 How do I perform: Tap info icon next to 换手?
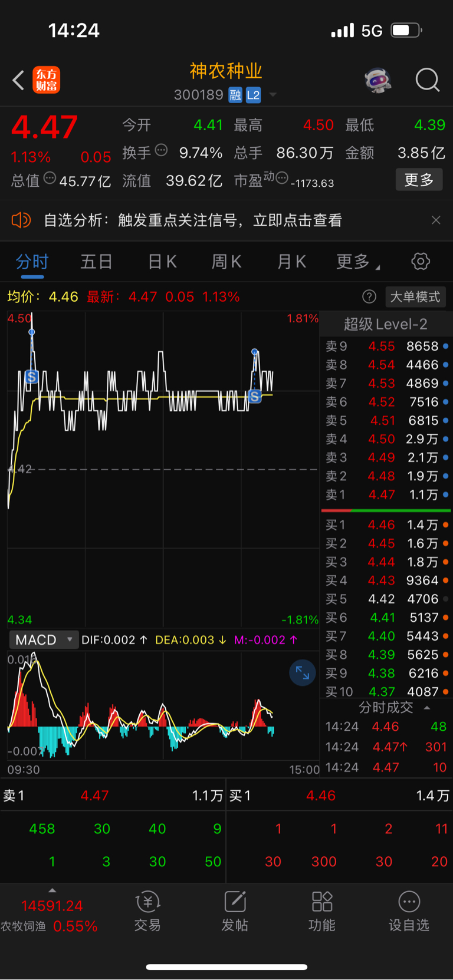(x=161, y=150)
